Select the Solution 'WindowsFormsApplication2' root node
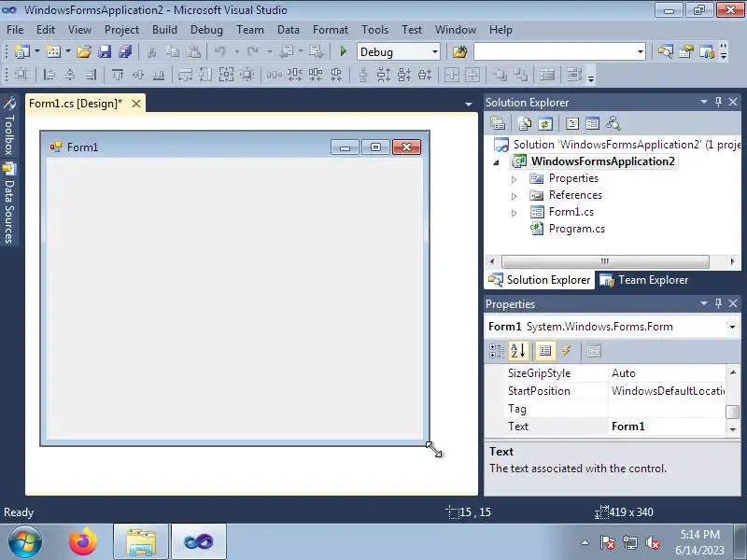 pyautogui.click(x=627, y=145)
